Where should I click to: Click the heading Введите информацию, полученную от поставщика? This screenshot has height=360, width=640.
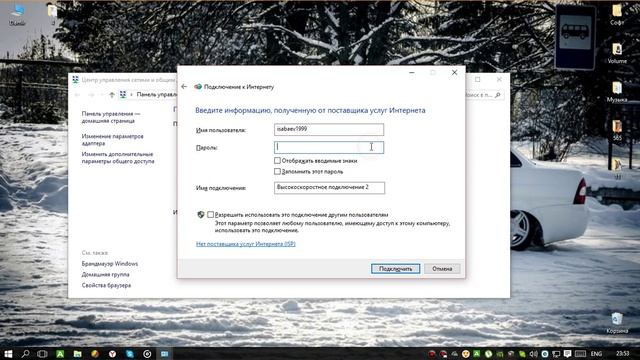[x=310, y=110]
